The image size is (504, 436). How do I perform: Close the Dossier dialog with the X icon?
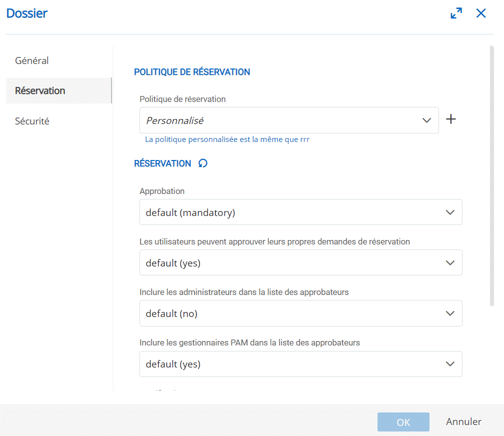tap(481, 13)
